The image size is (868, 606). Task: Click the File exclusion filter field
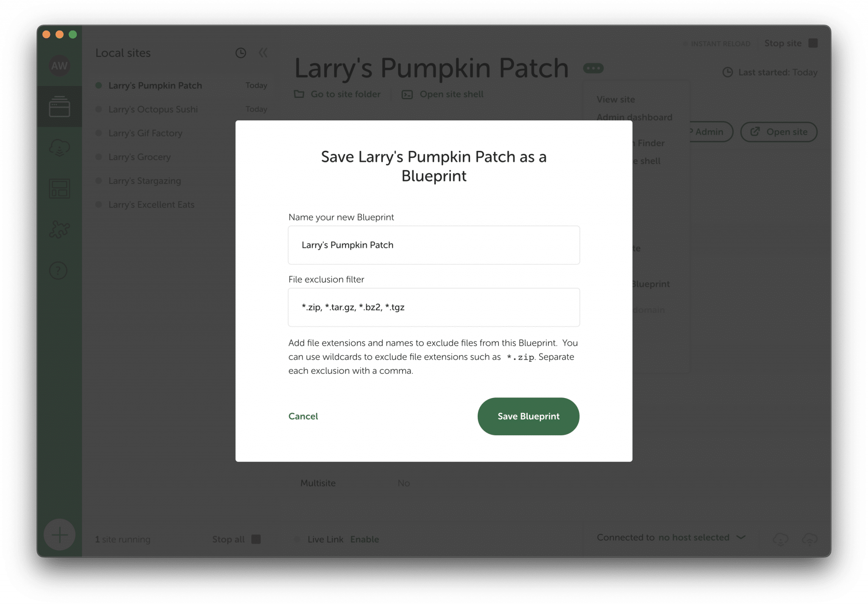[434, 307]
